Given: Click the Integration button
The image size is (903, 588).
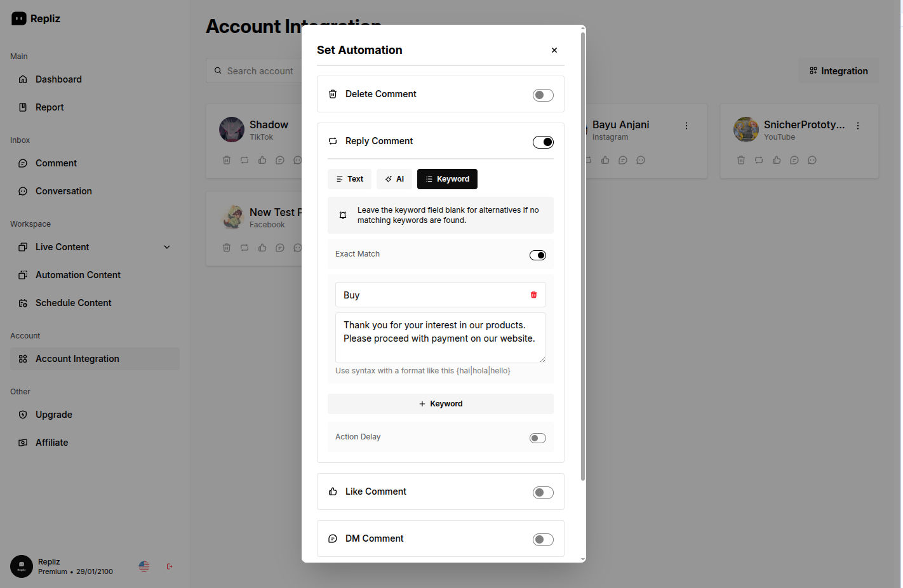Looking at the screenshot, I should (x=838, y=71).
